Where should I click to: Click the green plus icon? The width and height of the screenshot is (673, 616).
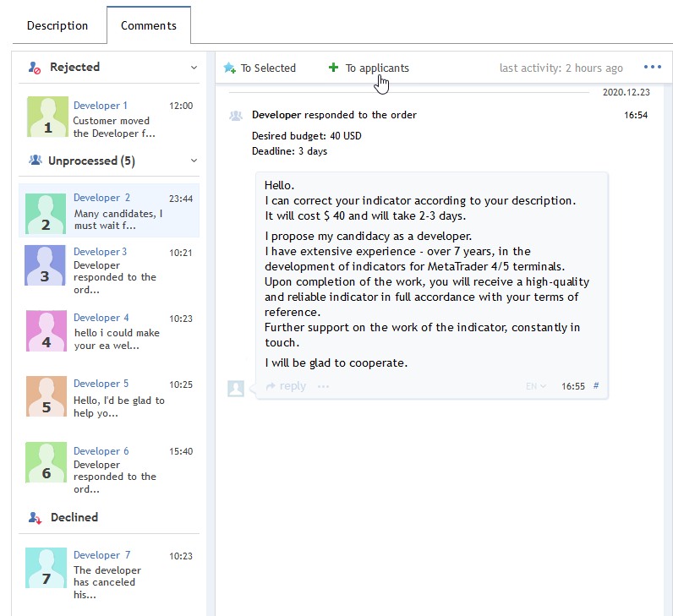[x=333, y=68]
